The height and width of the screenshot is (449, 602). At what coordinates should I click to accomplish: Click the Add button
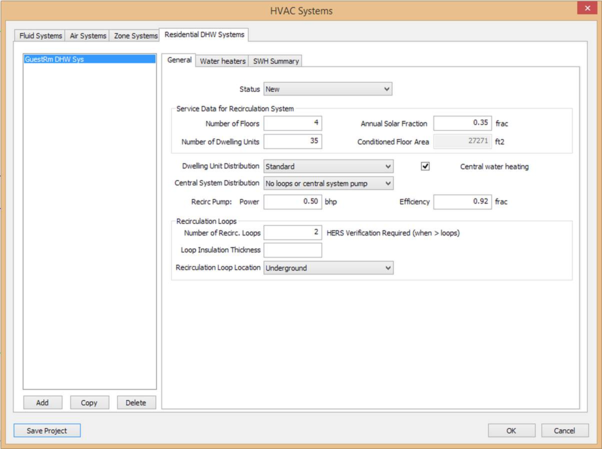pyautogui.click(x=42, y=403)
